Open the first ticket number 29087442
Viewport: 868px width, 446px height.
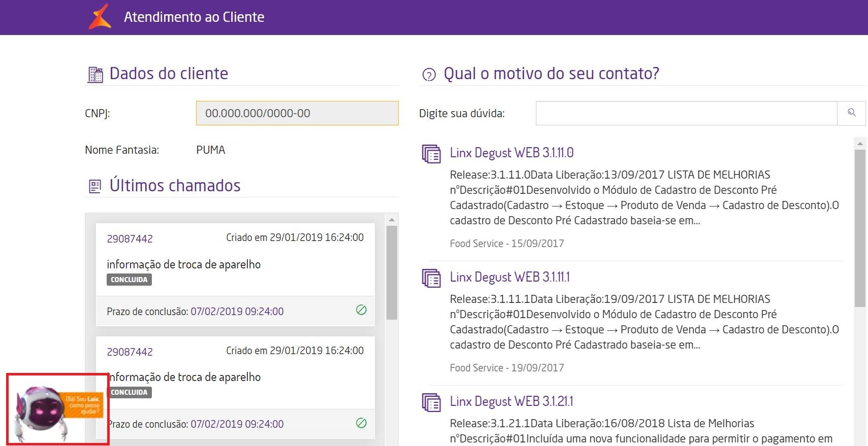pyautogui.click(x=130, y=238)
